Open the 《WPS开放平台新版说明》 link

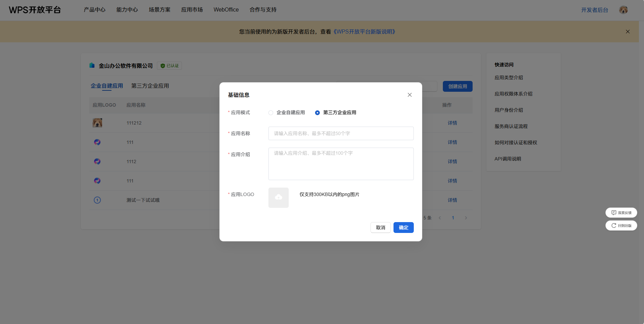(364, 31)
